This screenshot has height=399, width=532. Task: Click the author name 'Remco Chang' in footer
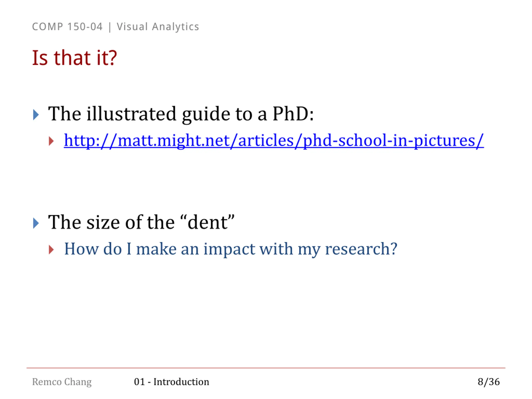pos(62,382)
